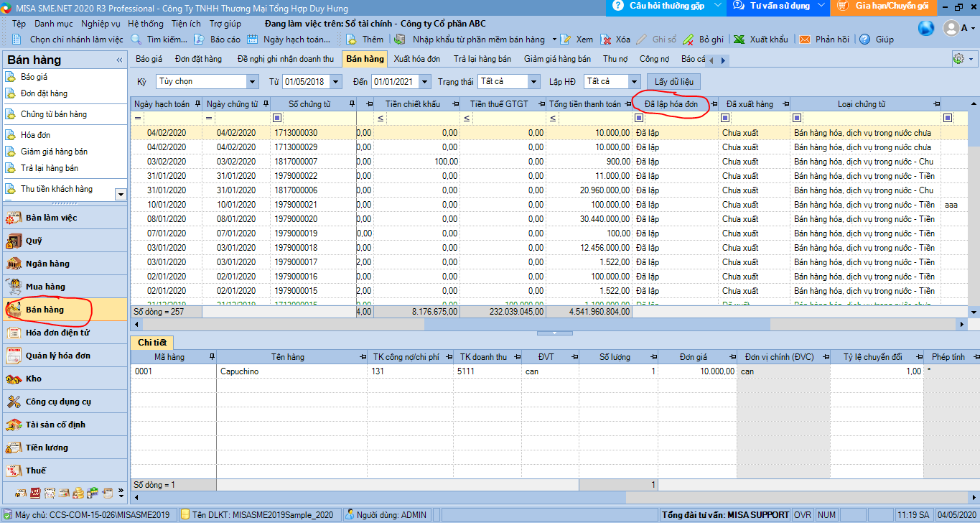Open the Thuế module in sidebar
Viewport: 980px width, 523px height.
[x=65, y=471]
